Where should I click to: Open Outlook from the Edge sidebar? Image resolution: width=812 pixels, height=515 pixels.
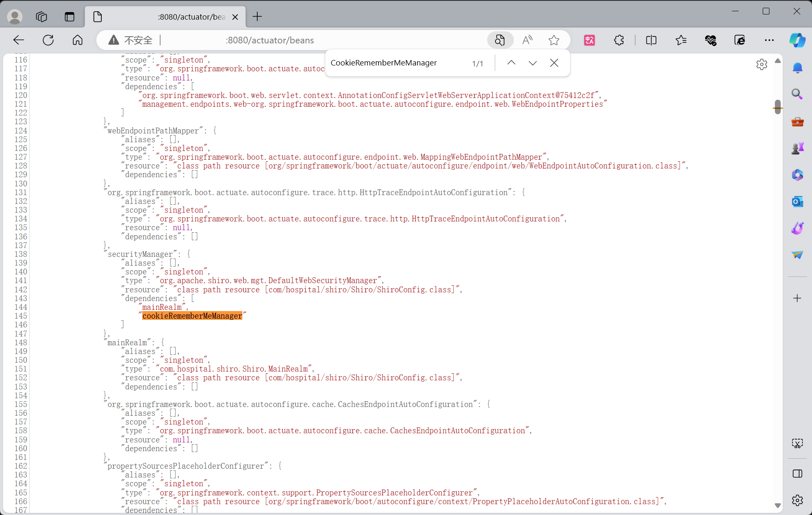[797, 202]
